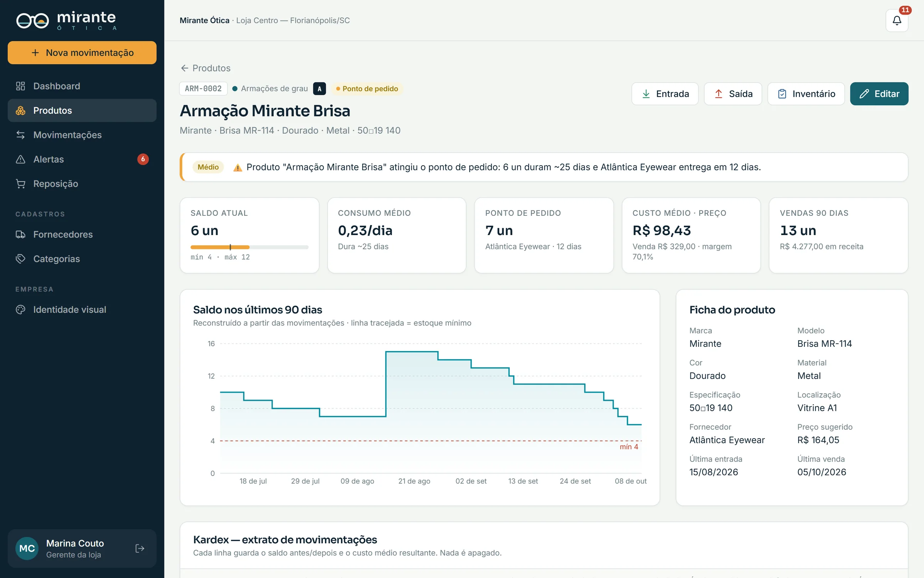Click the MC user avatar

(27, 548)
